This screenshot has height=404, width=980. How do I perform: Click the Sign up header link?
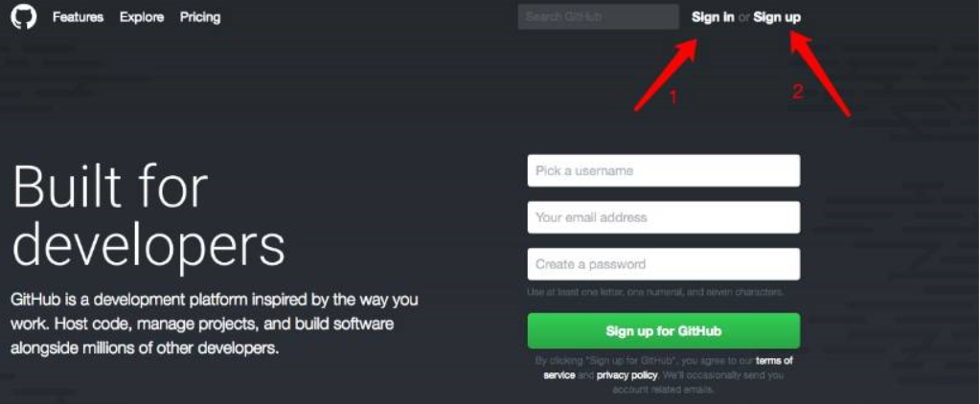pyautogui.click(x=777, y=17)
